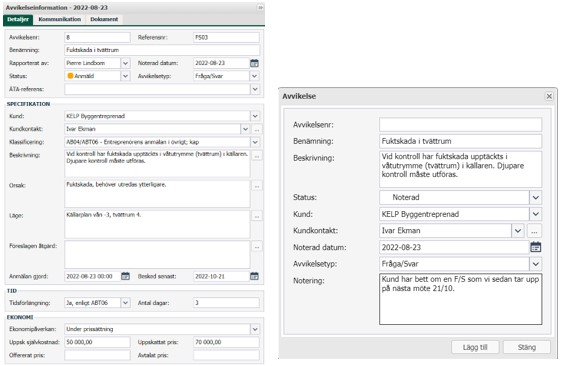Expand Kundkontakt dropdown in details panel
This screenshot has width=562, height=366.
pos(245,129)
